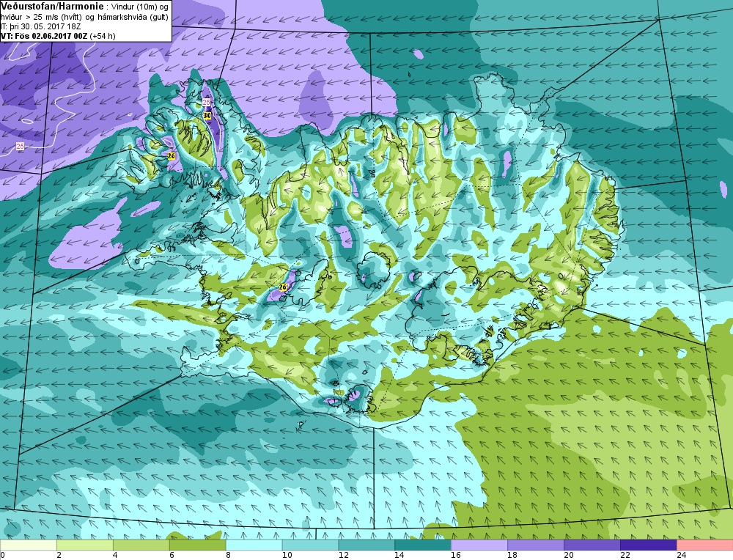The width and height of the screenshot is (733, 560).
Task: Click the olive green 6–8 m/s legend swatch
Action: pos(197,545)
